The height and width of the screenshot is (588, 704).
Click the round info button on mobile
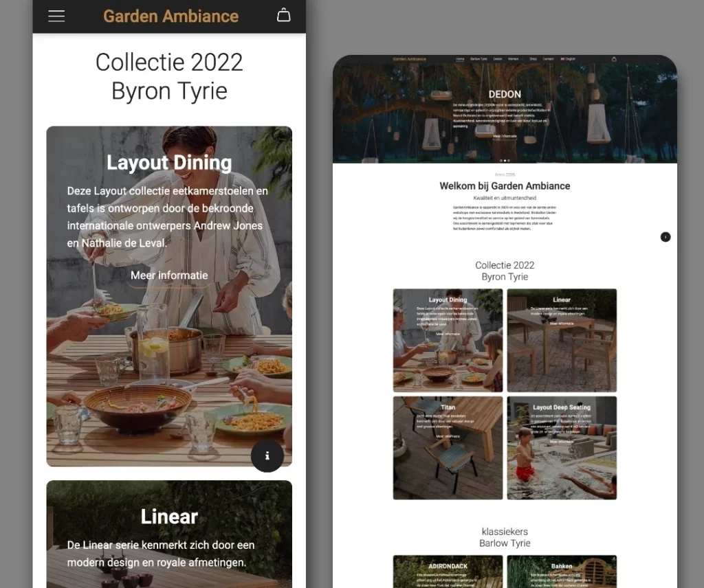(x=267, y=455)
